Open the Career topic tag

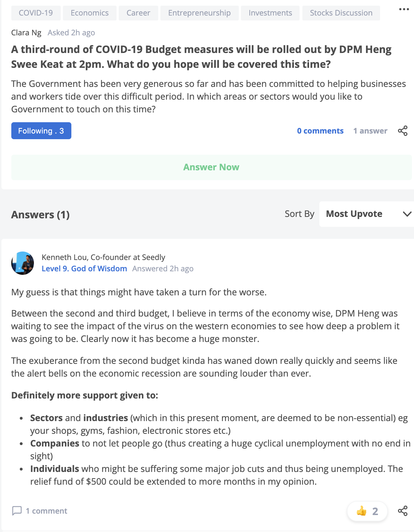click(138, 13)
